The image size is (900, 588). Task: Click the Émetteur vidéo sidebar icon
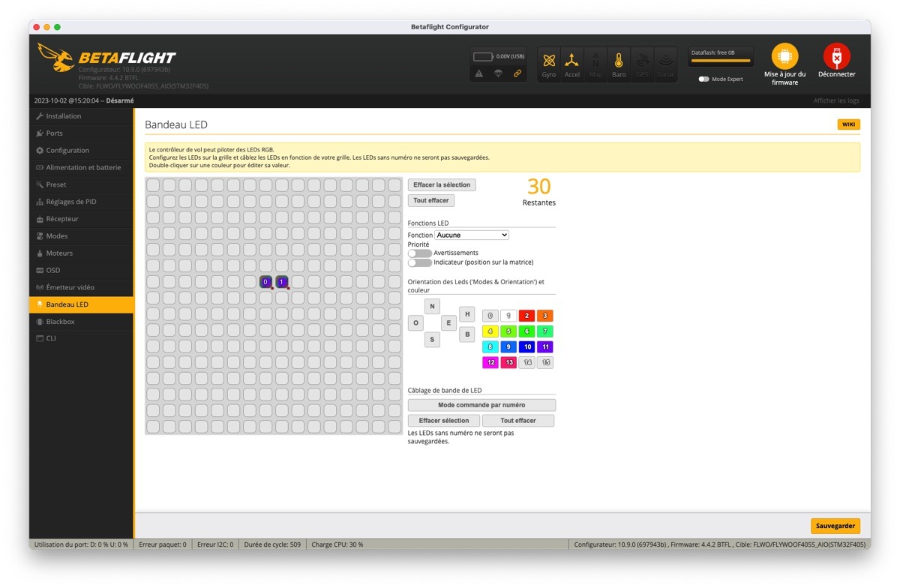click(40, 287)
